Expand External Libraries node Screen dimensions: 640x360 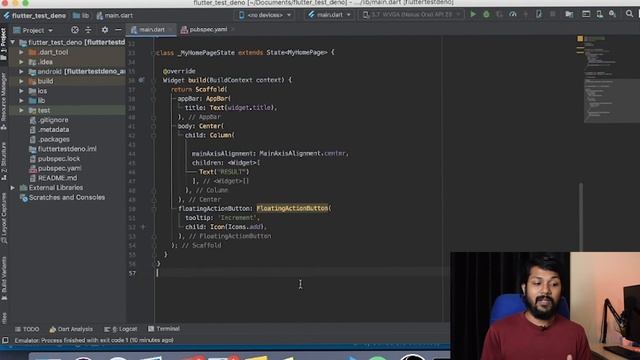coord(13,188)
